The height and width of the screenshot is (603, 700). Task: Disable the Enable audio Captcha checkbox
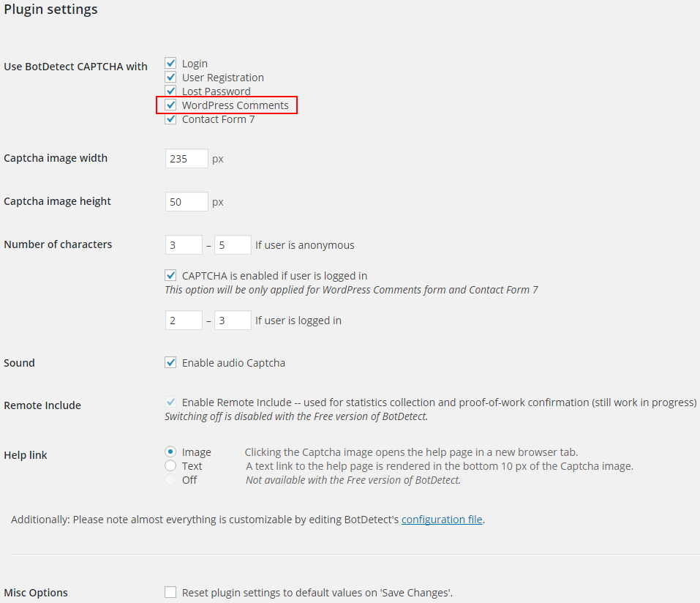pyautogui.click(x=170, y=362)
